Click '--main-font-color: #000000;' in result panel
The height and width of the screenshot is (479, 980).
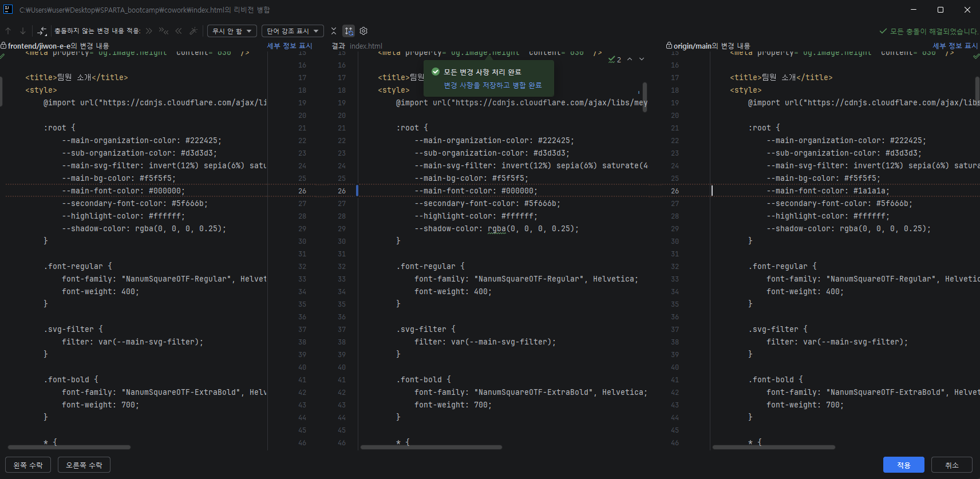(x=476, y=191)
